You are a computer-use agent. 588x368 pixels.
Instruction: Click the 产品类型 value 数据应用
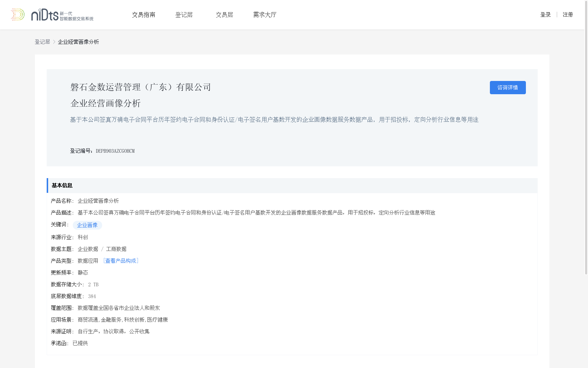coord(88,261)
